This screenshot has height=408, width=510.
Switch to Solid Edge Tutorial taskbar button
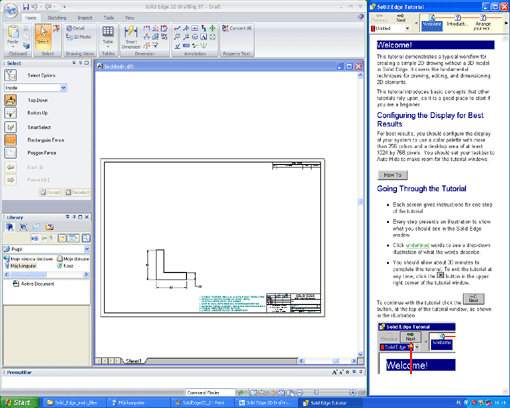coord(329,403)
